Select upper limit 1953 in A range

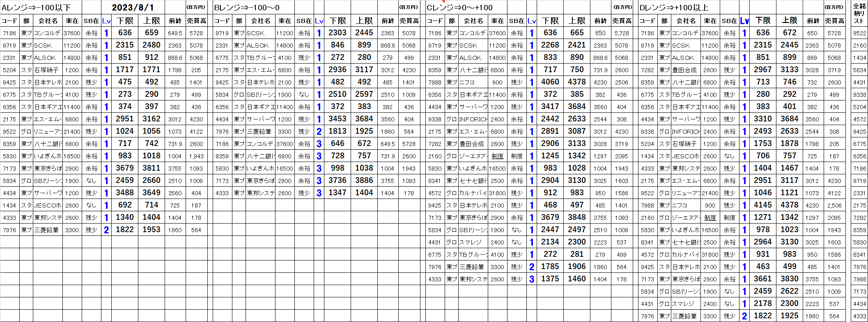point(152,230)
